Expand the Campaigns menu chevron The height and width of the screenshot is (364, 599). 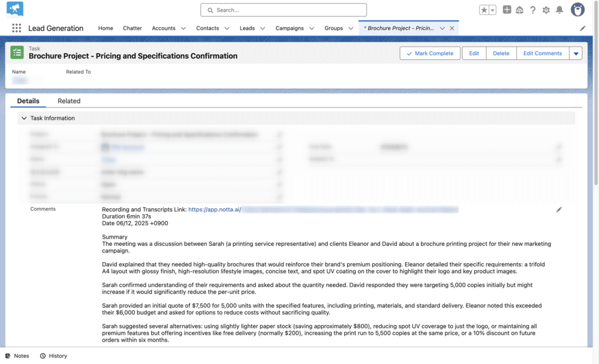312,28
